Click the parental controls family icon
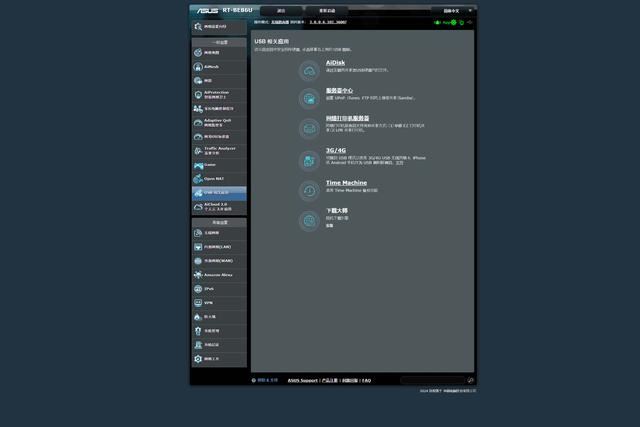640x427 pixels. (x=198, y=109)
